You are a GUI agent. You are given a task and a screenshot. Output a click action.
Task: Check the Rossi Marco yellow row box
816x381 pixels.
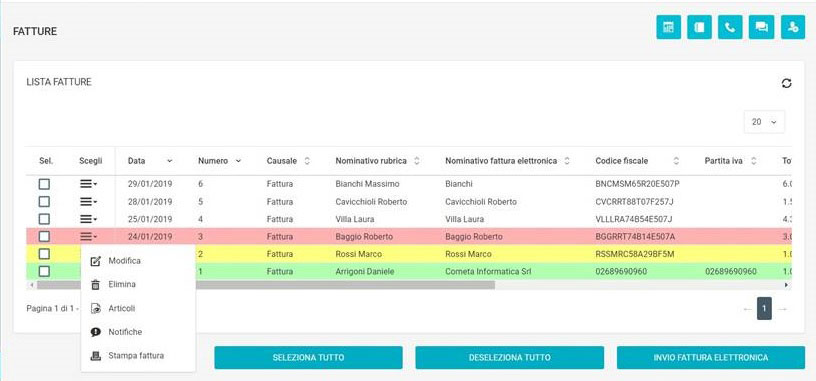coord(45,254)
